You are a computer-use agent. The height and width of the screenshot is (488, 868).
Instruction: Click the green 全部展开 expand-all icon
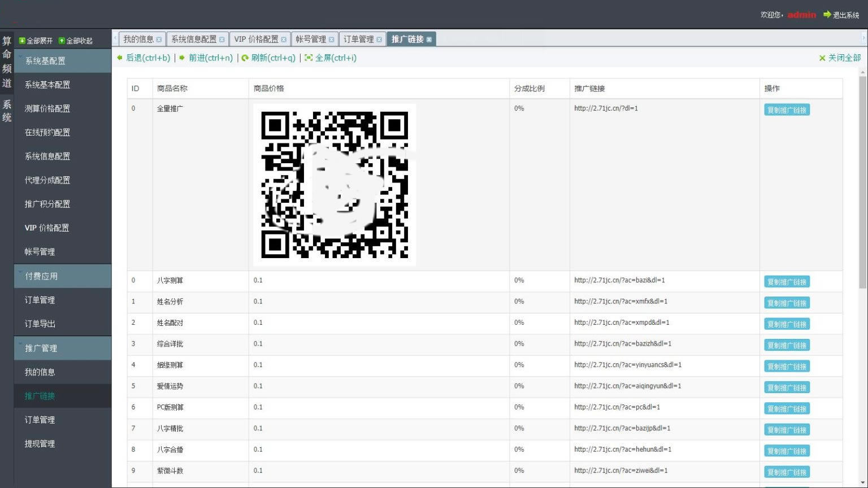22,41
